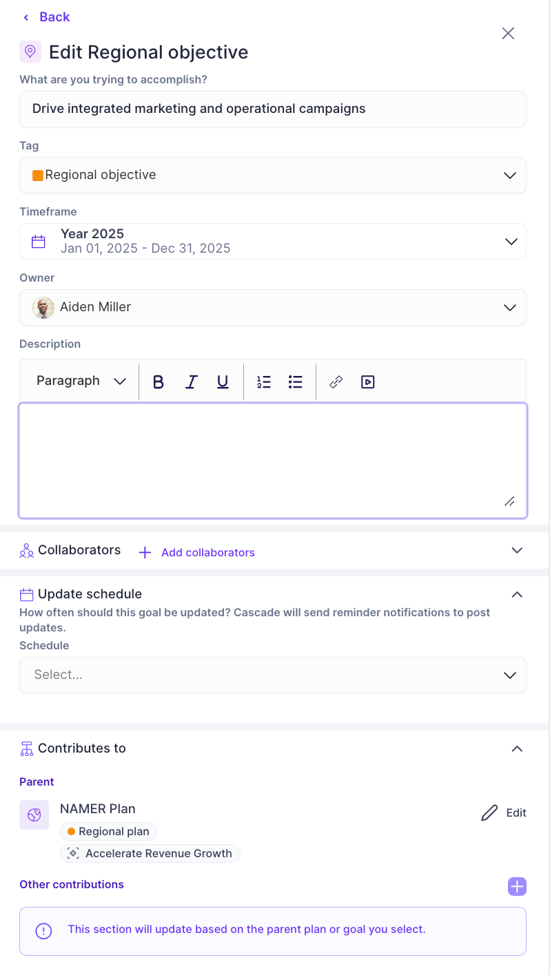Change owner from Aiden Miller dropdown
Viewport: 550px width, 975px height.
click(273, 307)
